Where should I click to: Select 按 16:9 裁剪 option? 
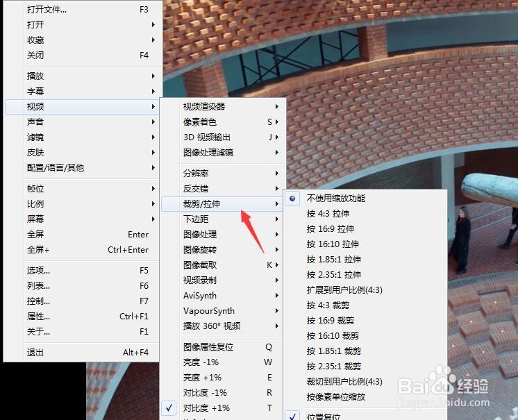pos(365,320)
